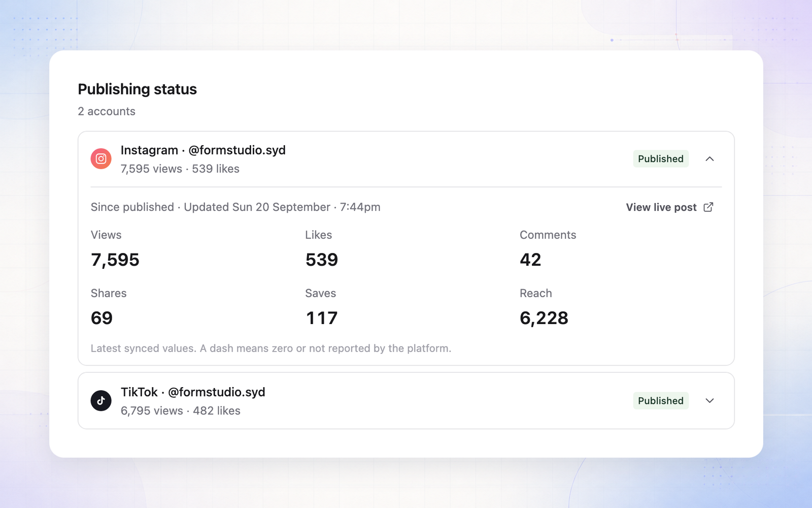Viewport: 812px width, 508px height.
Task: Click the Saves metric label
Action: click(321, 293)
